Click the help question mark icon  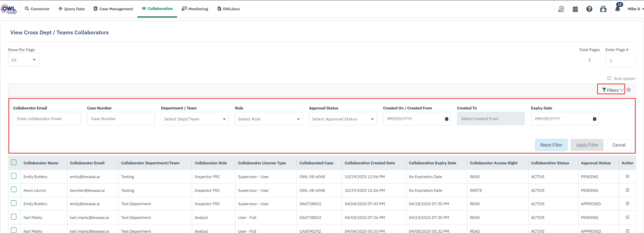click(589, 9)
